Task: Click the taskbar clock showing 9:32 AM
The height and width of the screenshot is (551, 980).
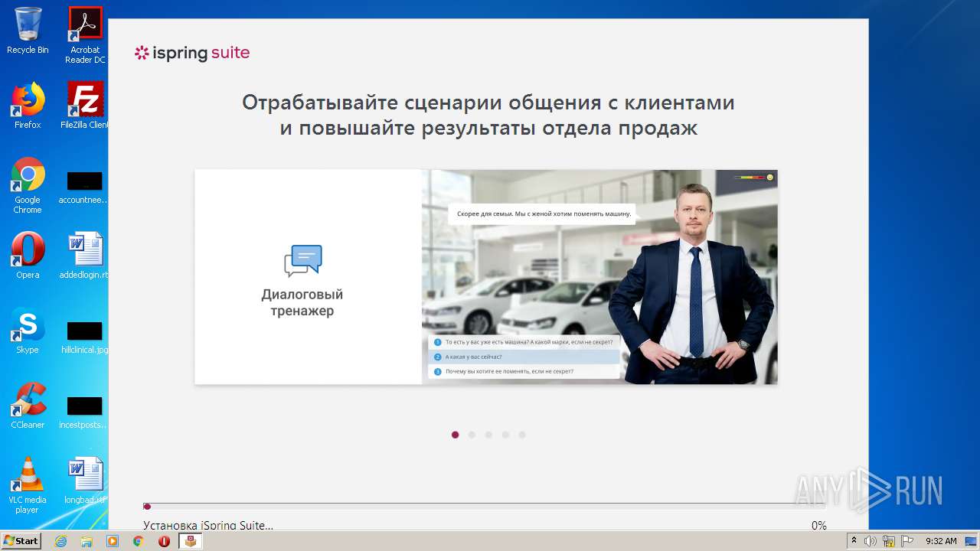Action: pos(941,541)
